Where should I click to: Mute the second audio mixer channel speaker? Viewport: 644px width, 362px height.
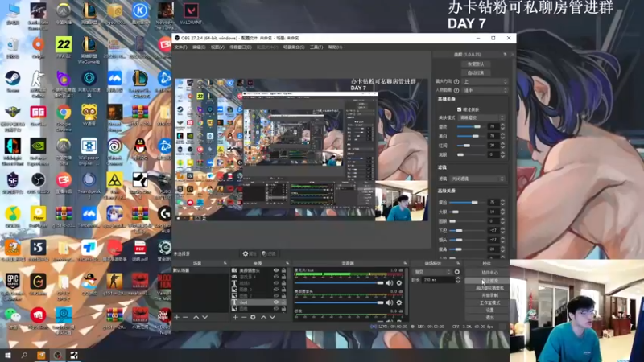(x=390, y=302)
